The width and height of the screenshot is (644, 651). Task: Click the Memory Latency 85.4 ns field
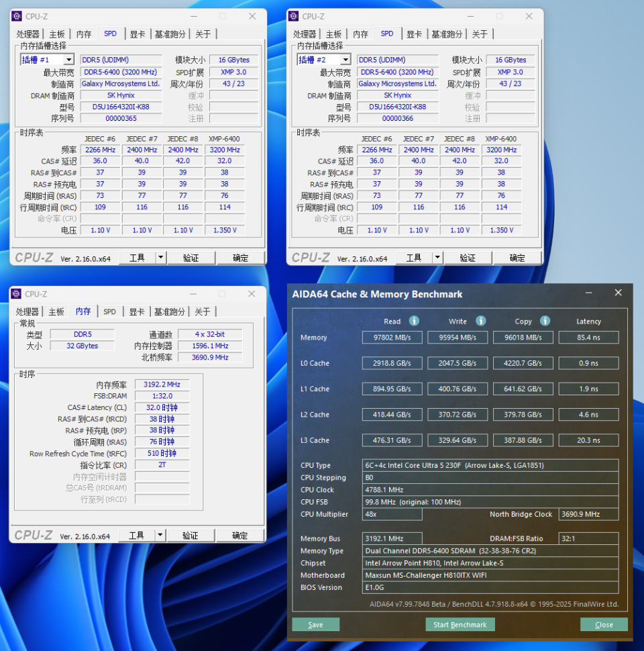588,338
